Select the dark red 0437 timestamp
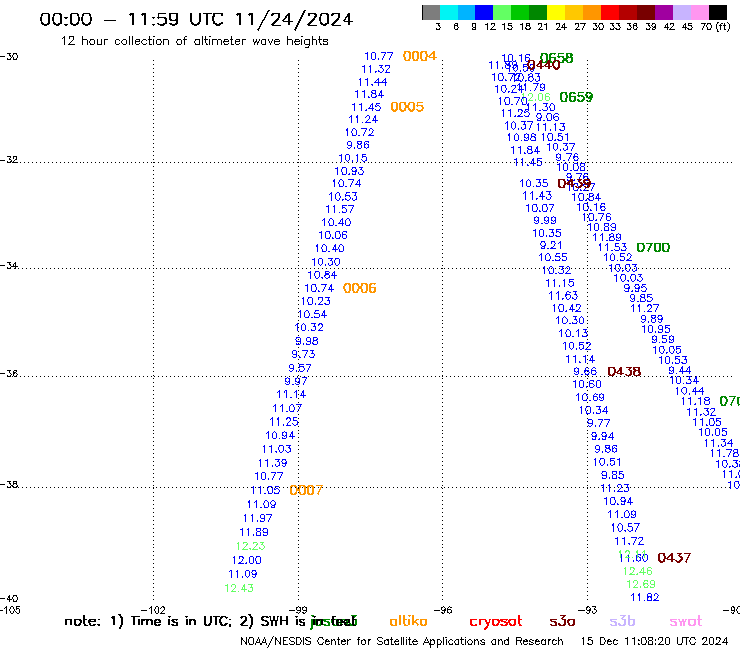This screenshot has height=650, width=740. 674,557
